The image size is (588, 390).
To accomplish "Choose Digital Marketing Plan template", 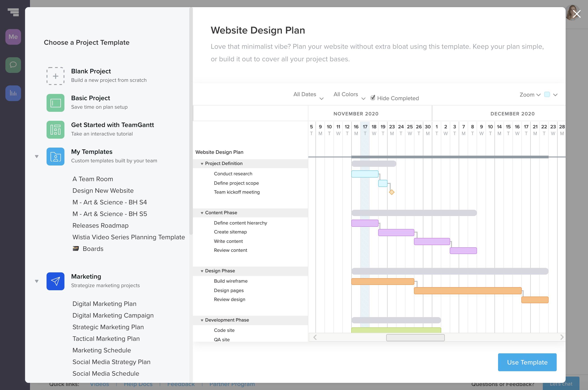I will (104, 304).
